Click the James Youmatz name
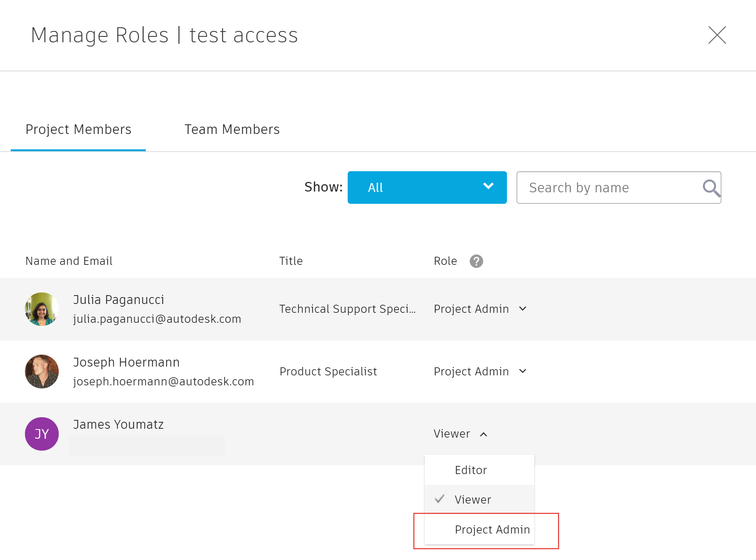This screenshot has width=756, height=560. point(118,425)
